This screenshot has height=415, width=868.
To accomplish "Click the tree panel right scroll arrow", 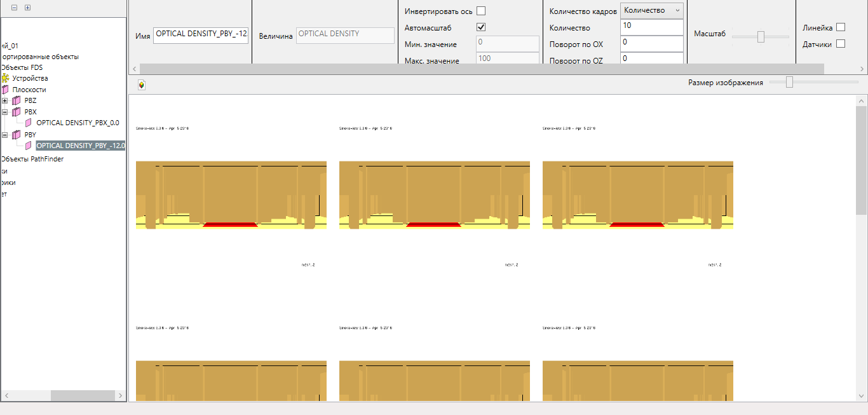I will tap(121, 395).
